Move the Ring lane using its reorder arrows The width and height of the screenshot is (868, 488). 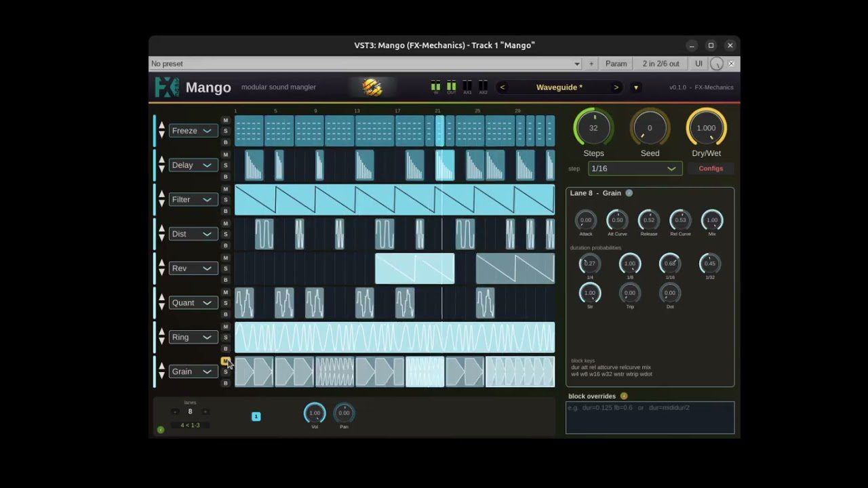click(x=161, y=338)
